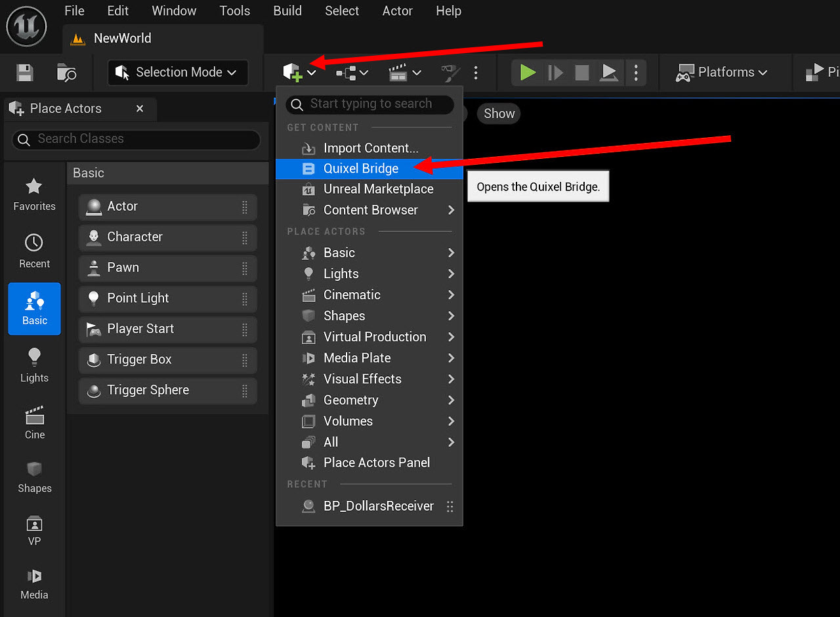The width and height of the screenshot is (840, 617).
Task: Open the Build menu
Action: (x=287, y=11)
